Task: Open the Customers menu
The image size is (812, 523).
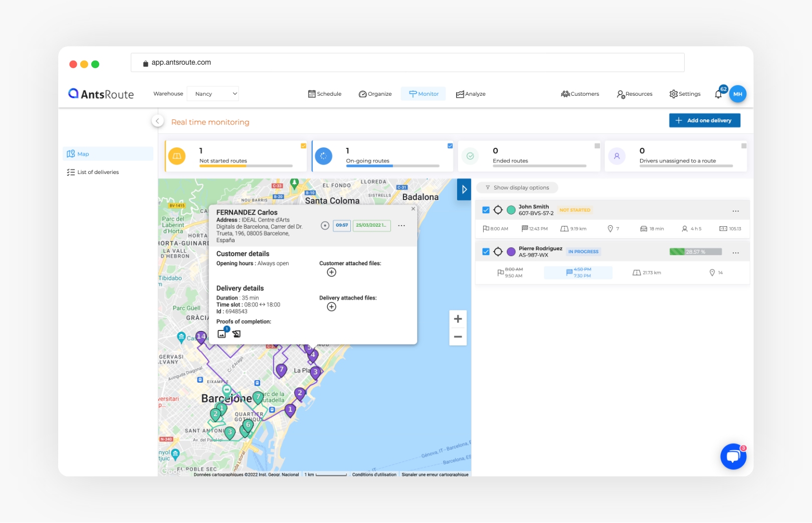Action: (x=580, y=94)
